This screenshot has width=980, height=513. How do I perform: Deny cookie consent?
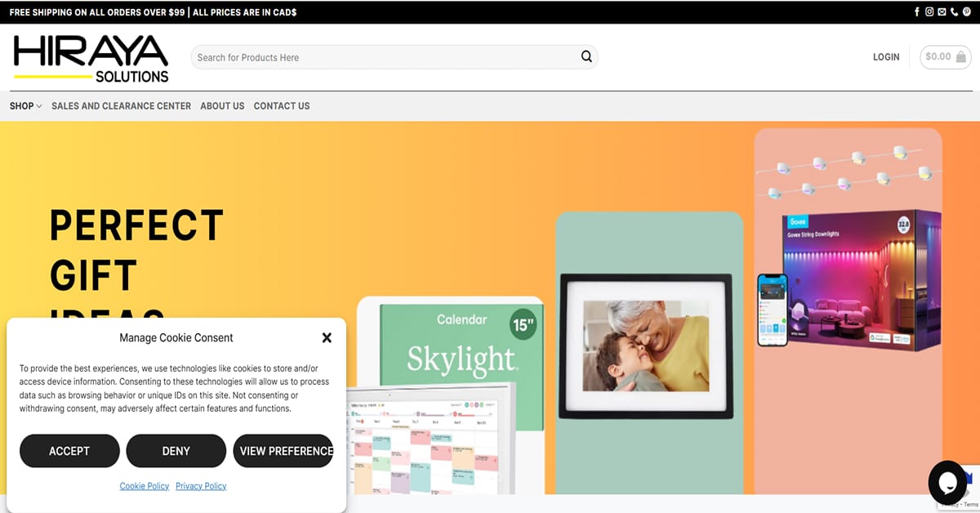(176, 451)
